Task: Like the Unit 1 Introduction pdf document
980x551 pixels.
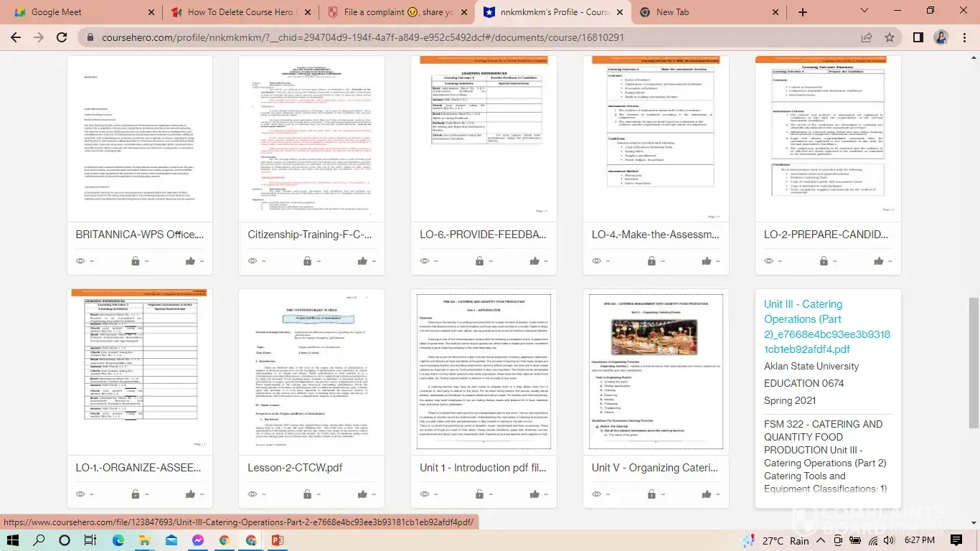Action: 534,494
